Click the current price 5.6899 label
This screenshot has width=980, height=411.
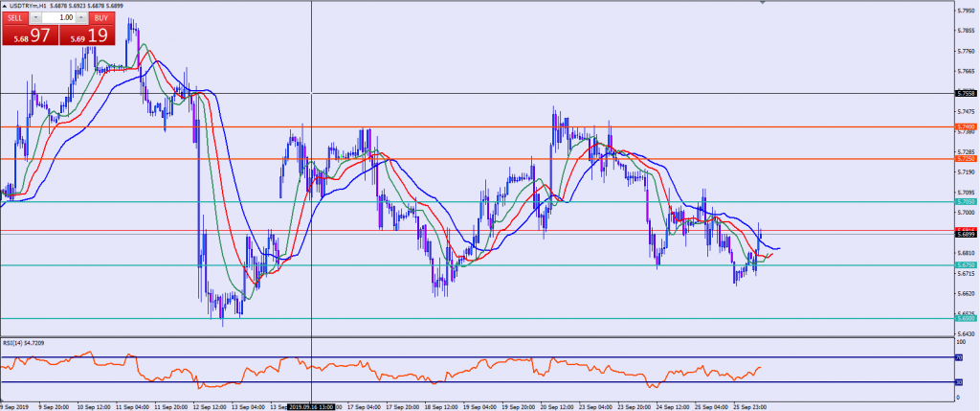[966, 234]
